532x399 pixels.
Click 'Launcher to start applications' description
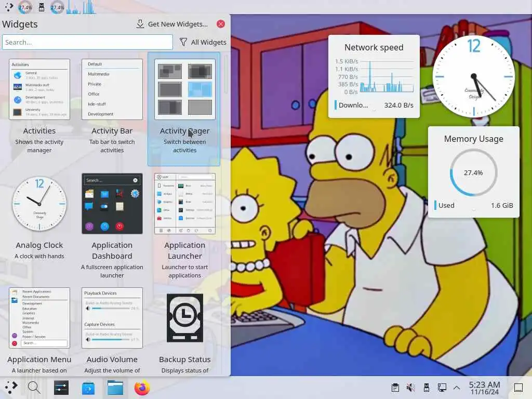[x=185, y=271]
